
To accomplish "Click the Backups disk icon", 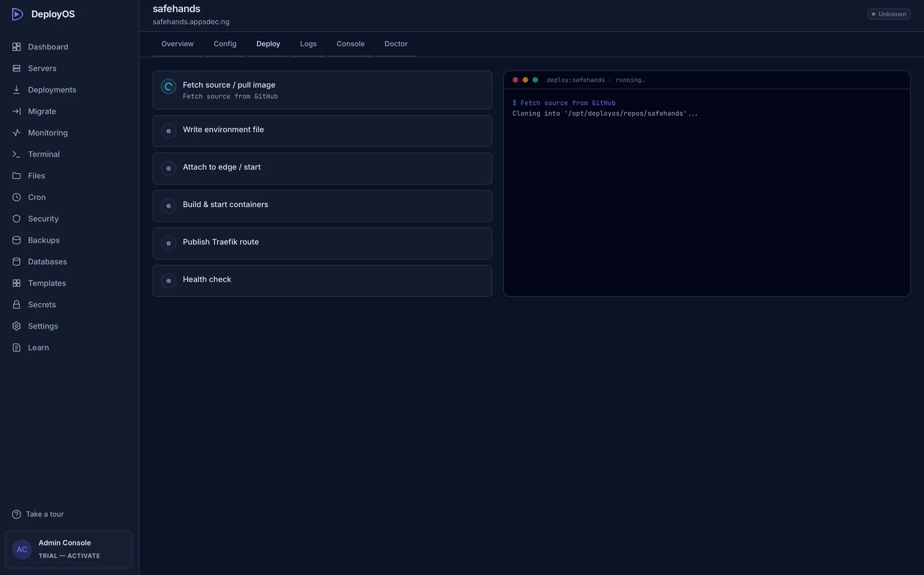I will [x=17, y=240].
